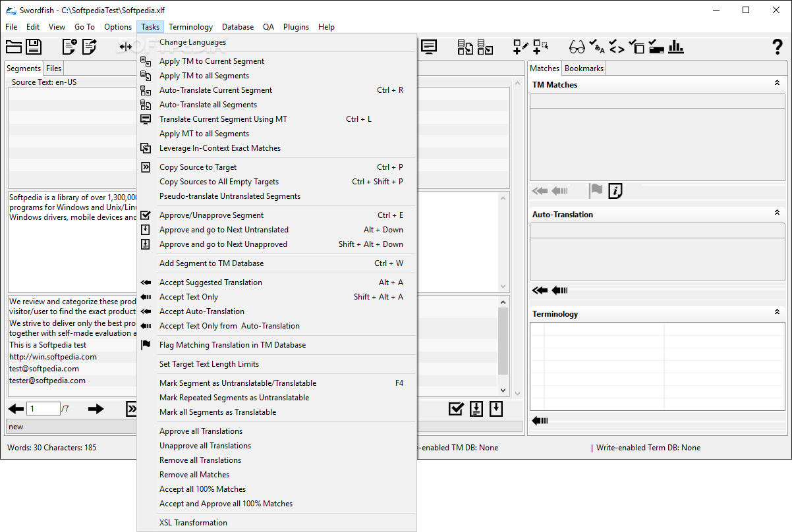The image size is (792, 532).
Task: Open statistics with the bar chart icon
Action: coord(676,47)
